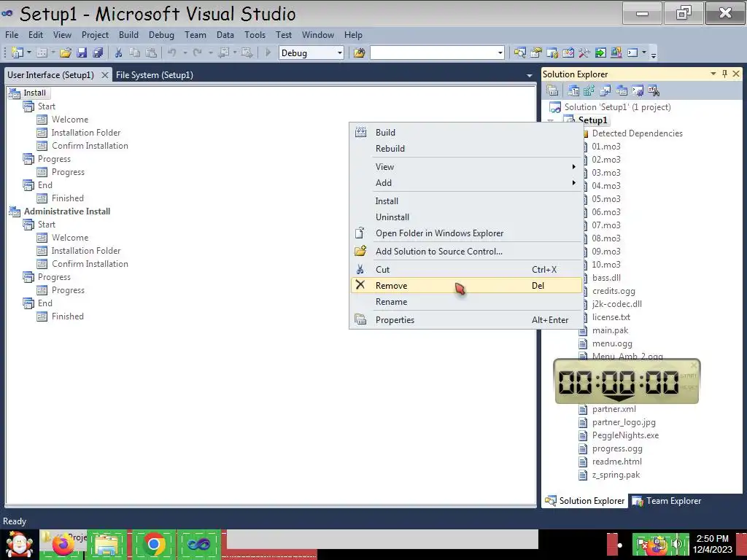Select Detected Dependencies folder
The image size is (747, 560).
(637, 133)
